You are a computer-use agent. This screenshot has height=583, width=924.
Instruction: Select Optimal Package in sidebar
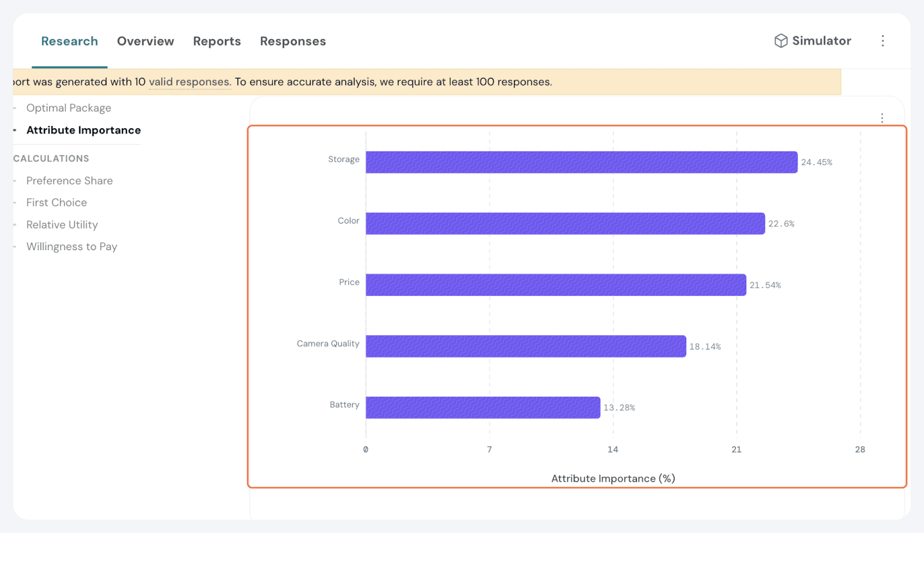pos(69,108)
